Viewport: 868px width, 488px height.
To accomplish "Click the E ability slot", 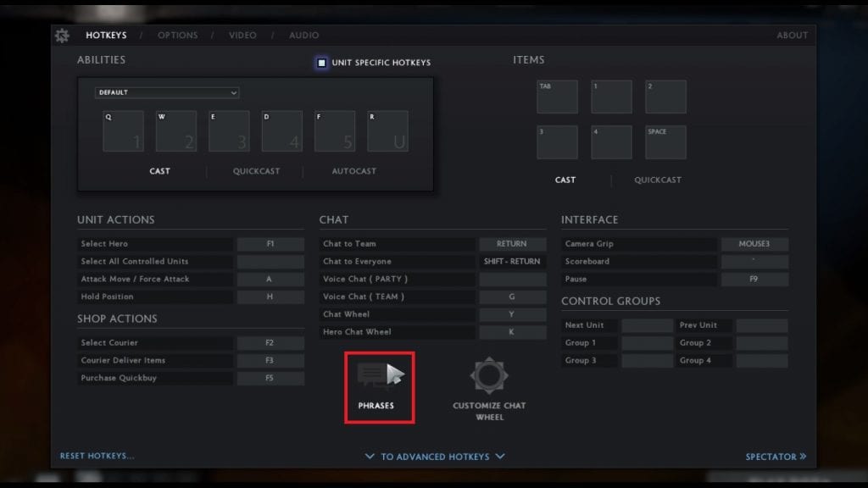I will (x=229, y=131).
